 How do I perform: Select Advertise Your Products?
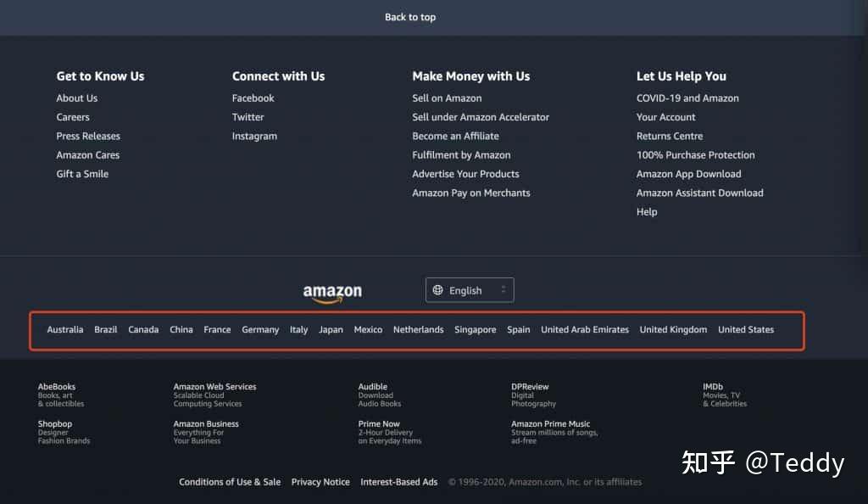[x=465, y=174]
